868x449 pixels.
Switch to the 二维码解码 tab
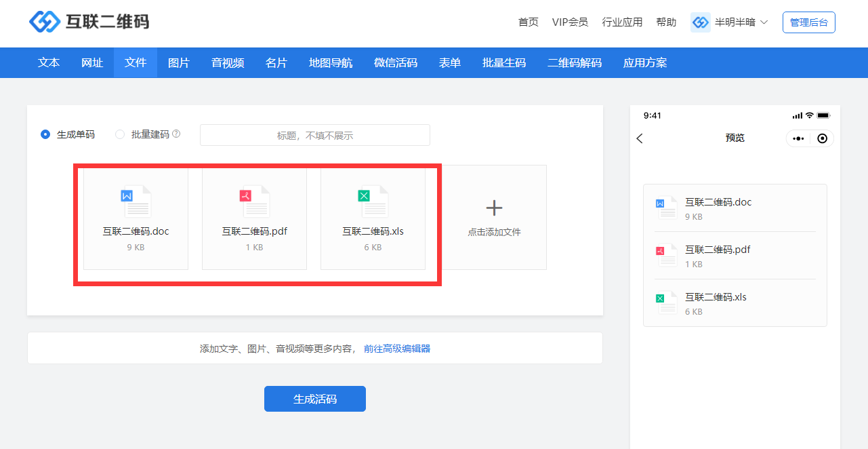click(x=575, y=63)
